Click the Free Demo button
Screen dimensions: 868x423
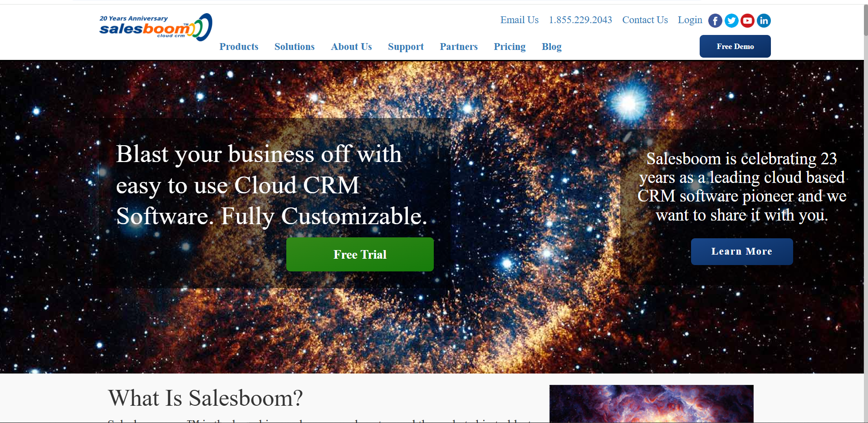tap(735, 46)
